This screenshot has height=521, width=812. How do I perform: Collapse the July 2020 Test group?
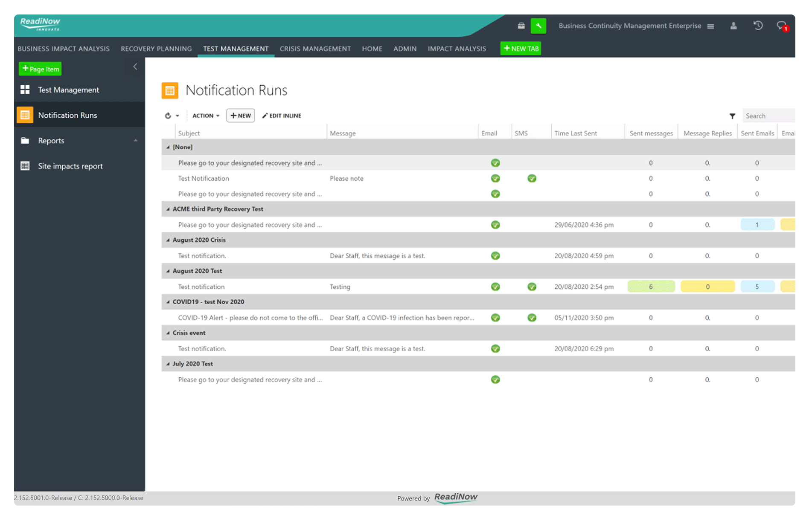click(168, 364)
